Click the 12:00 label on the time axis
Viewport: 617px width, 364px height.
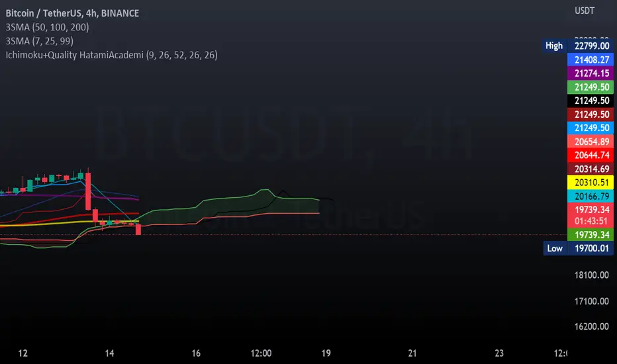[x=261, y=353]
